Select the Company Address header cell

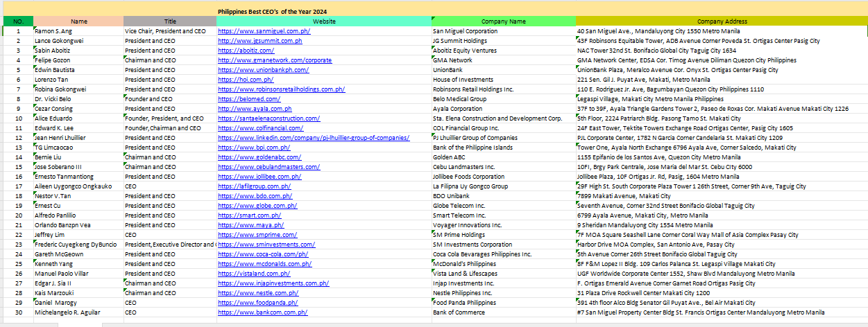click(x=722, y=21)
